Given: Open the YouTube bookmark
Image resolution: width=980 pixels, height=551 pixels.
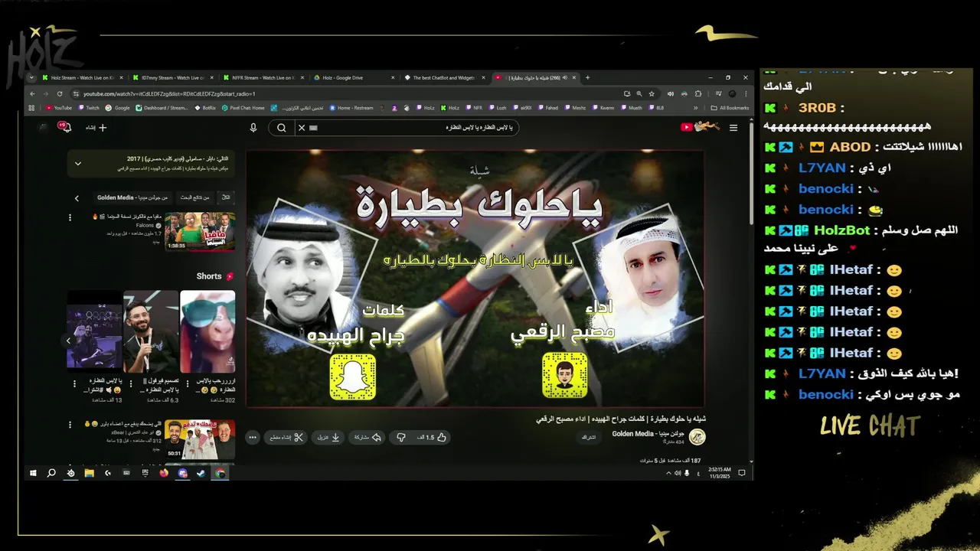Looking at the screenshot, I should (x=59, y=108).
